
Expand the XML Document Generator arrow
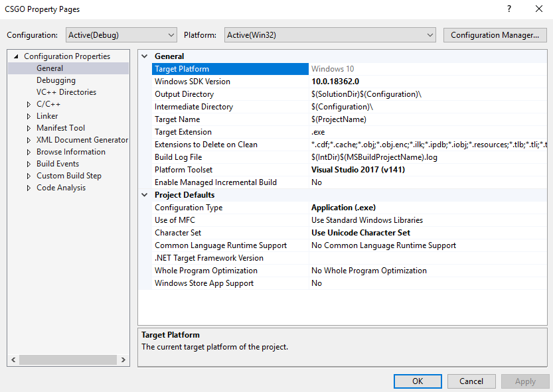tap(29, 140)
